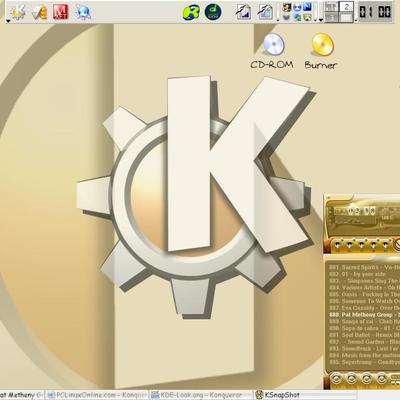The height and width of the screenshot is (400, 400).
Task: Switch to the Pat Metheny taskbar entry
Action: point(22,395)
